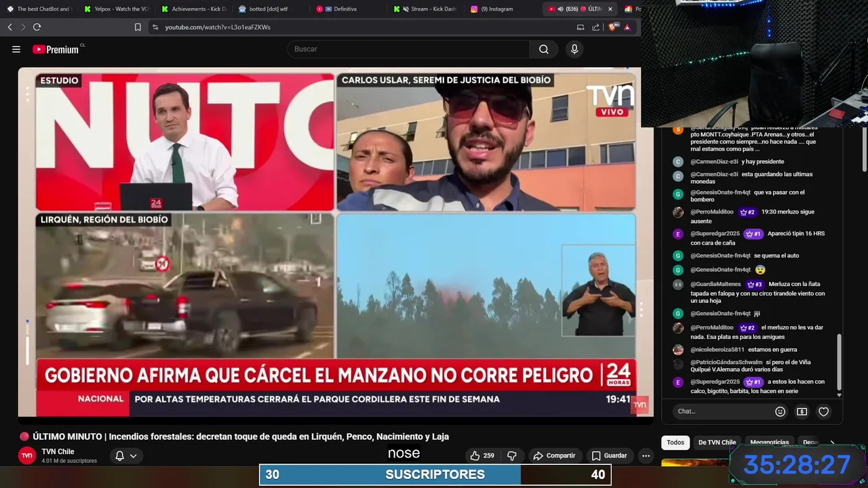This screenshot has height=488, width=868.
Task: Reload the current page
Action: click(x=37, y=27)
